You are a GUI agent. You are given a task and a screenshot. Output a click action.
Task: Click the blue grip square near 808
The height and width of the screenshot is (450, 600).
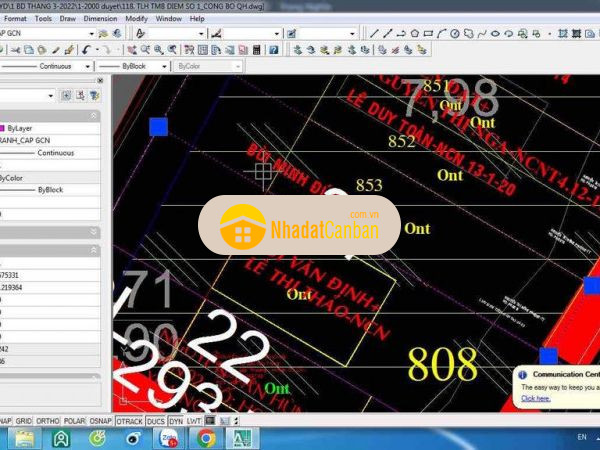pos(548,355)
